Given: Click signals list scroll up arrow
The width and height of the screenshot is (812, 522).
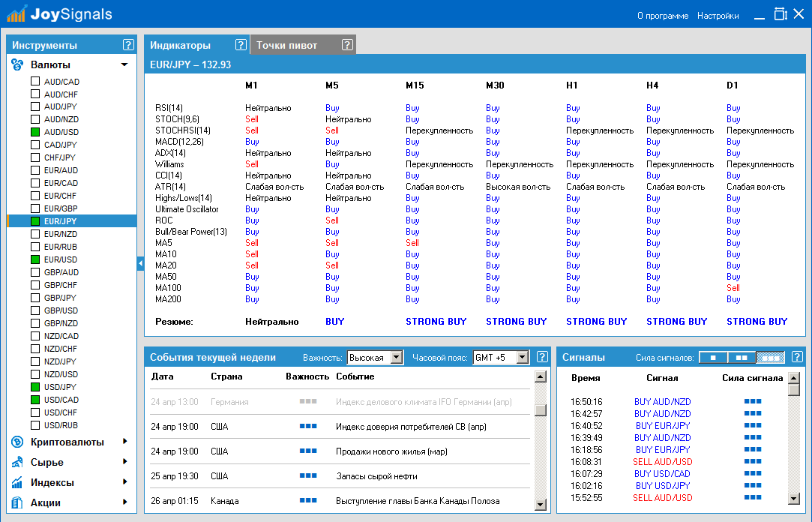Looking at the screenshot, I should 793,377.
